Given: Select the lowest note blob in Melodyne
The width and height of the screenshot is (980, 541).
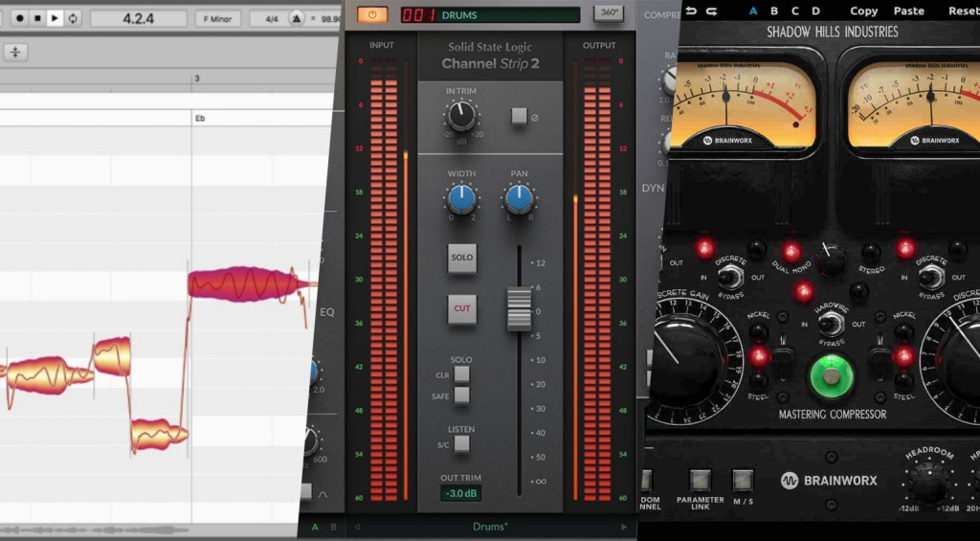Looking at the screenshot, I should point(160,435).
